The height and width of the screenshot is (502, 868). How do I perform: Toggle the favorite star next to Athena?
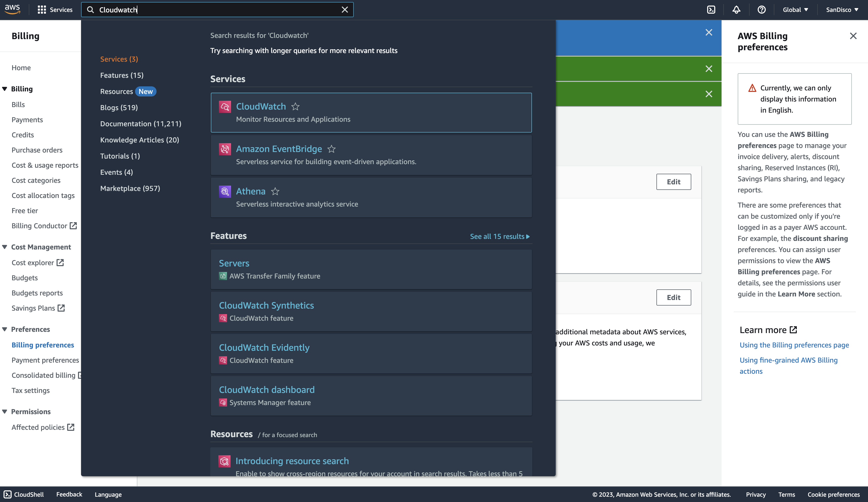pyautogui.click(x=275, y=191)
